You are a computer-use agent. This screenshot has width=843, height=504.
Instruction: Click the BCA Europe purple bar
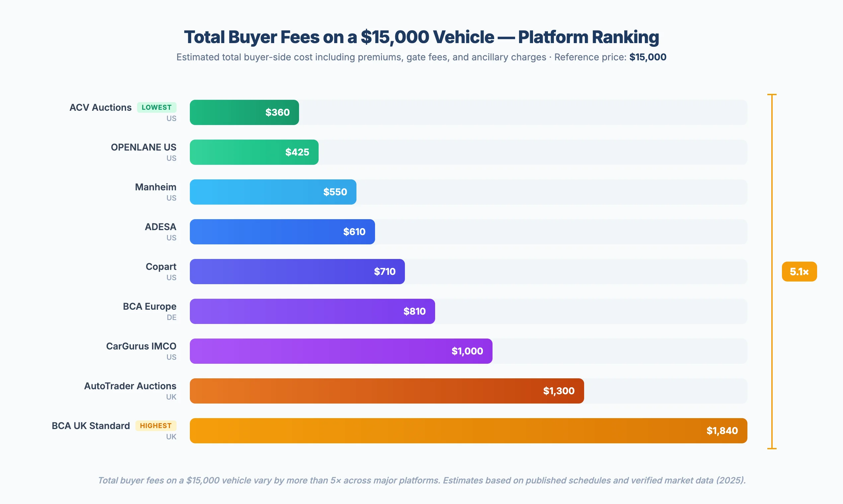[312, 311]
